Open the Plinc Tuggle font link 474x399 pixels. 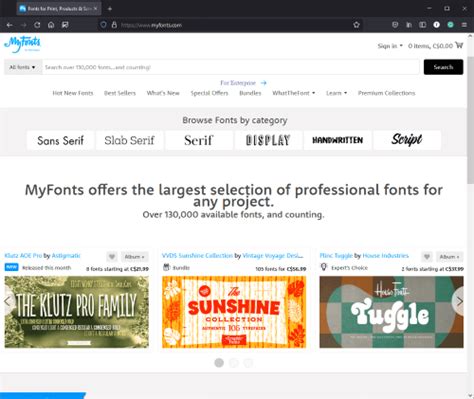click(x=336, y=256)
